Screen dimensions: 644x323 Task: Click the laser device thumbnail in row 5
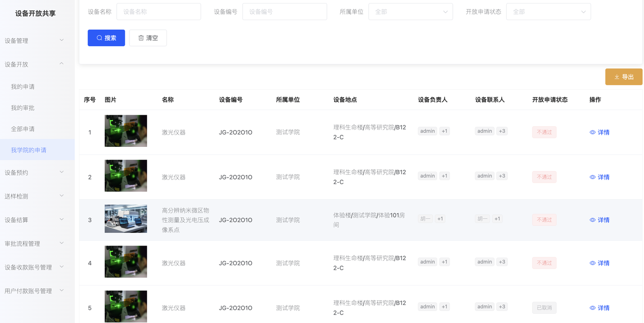point(126,306)
